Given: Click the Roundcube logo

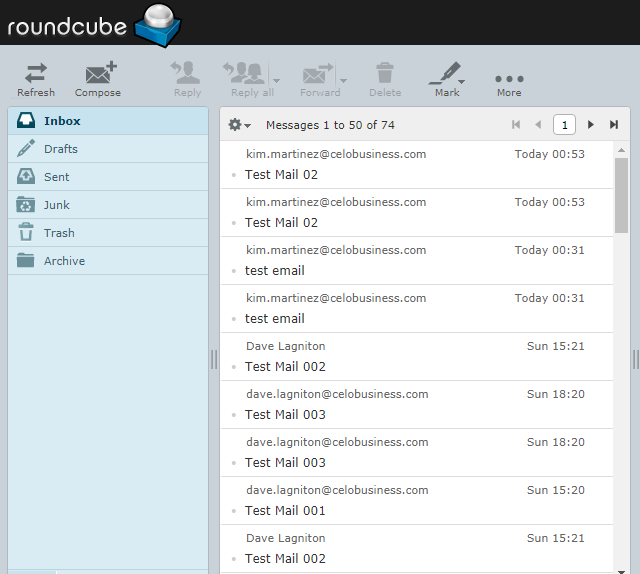Looking at the screenshot, I should pyautogui.click(x=94, y=24).
